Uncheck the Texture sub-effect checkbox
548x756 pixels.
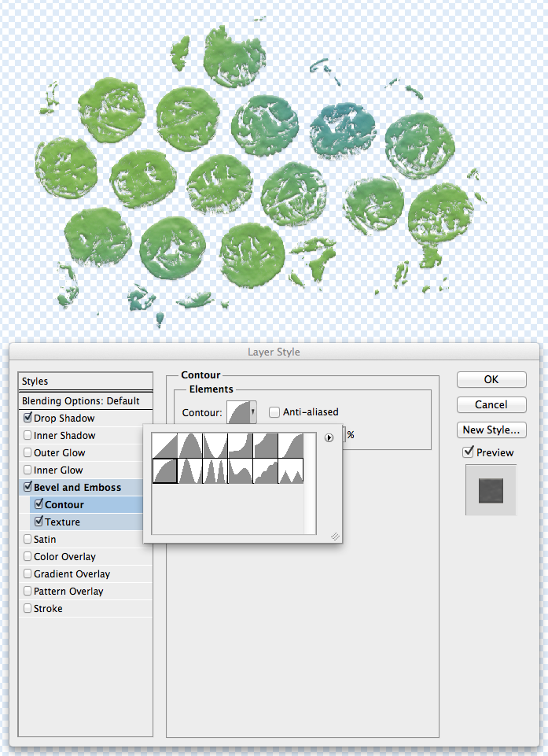tap(39, 522)
